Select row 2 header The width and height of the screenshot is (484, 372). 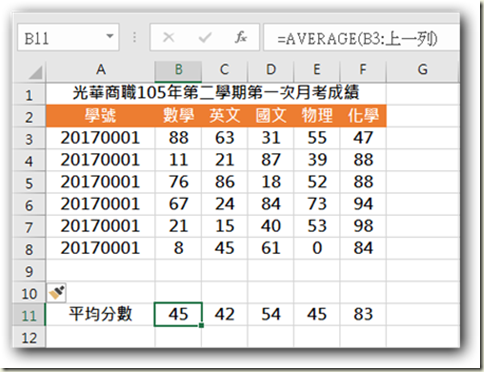(x=29, y=117)
